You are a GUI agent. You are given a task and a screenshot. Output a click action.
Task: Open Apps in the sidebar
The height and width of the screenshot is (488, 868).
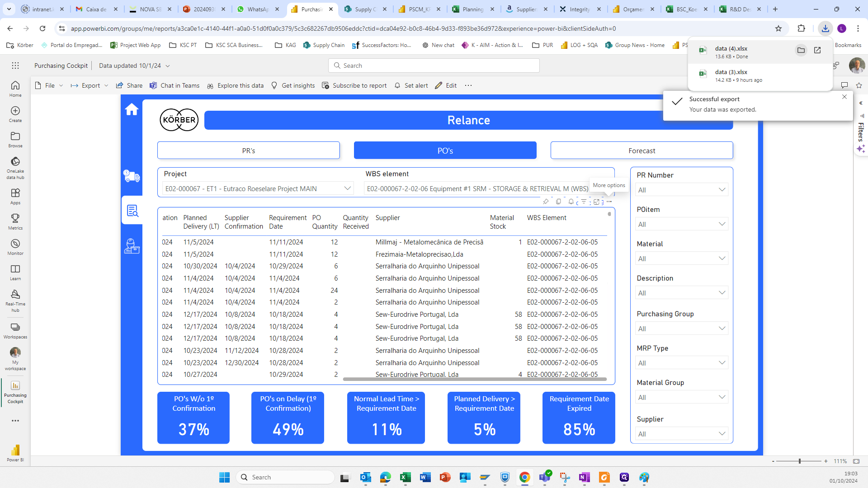pyautogui.click(x=15, y=196)
